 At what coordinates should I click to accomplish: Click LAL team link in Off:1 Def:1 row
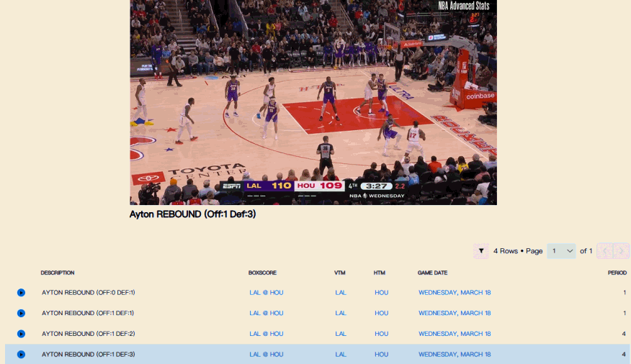[x=341, y=313]
